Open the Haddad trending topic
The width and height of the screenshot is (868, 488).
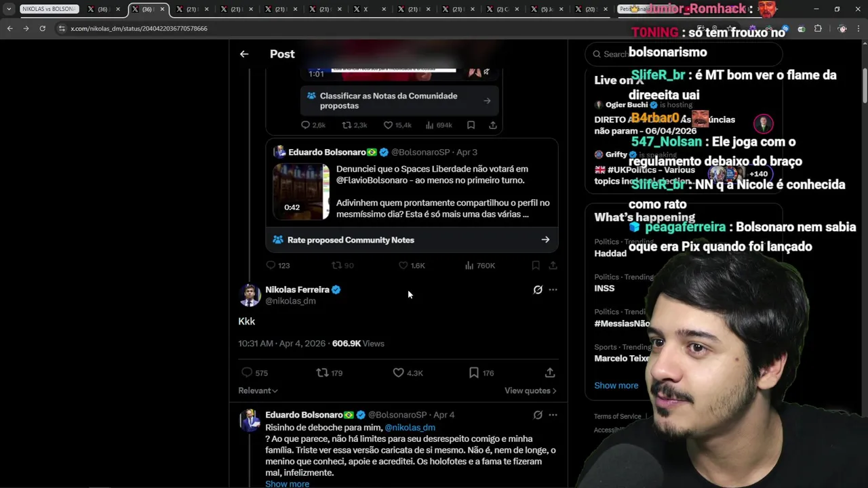coord(610,253)
